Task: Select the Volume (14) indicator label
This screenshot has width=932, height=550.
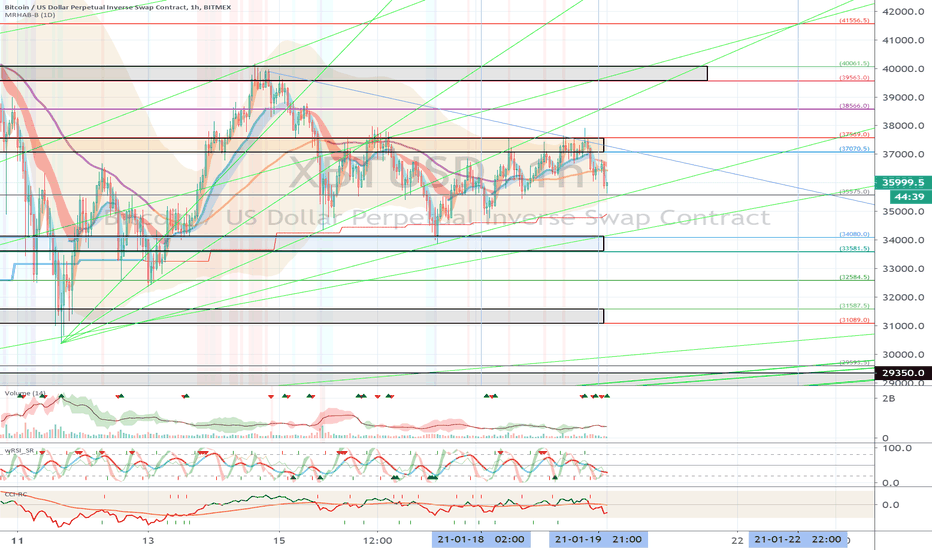Action: click(x=25, y=394)
